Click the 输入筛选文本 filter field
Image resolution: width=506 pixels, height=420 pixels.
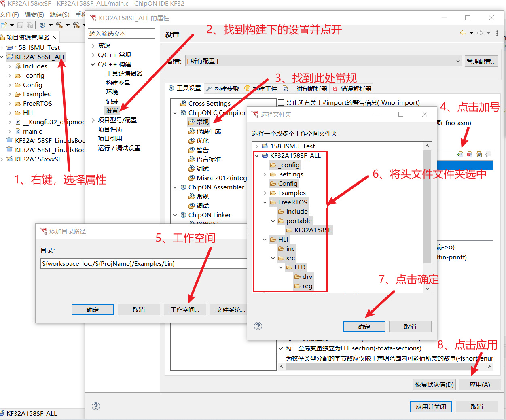pos(121,34)
